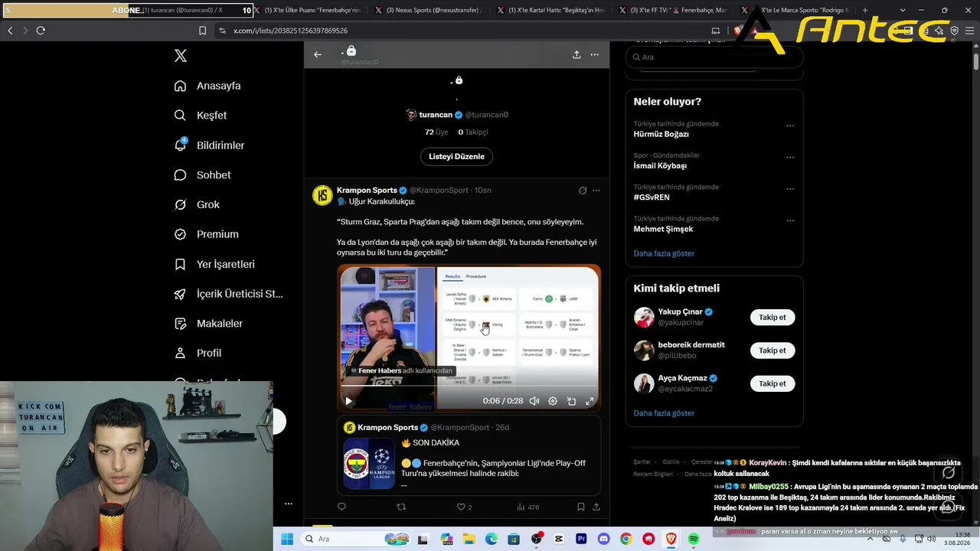Open the 72 Üye members link
980x551 pixels.
click(x=436, y=132)
